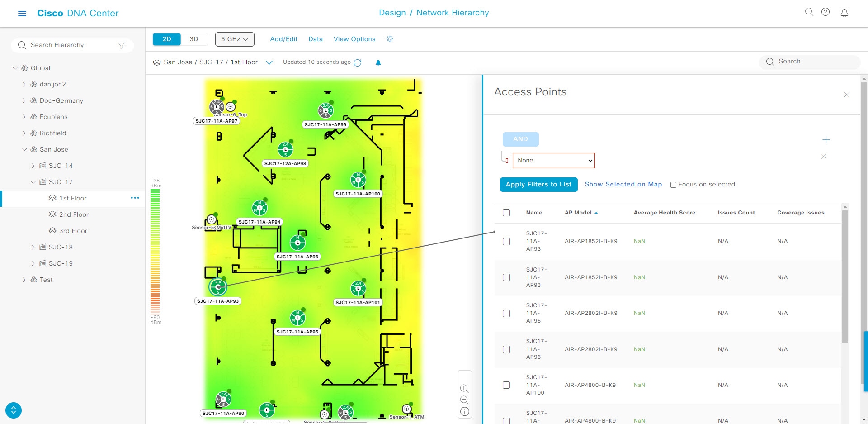Enable Focus on selected checkbox
This screenshot has width=868, height=424.
[673, 185]
